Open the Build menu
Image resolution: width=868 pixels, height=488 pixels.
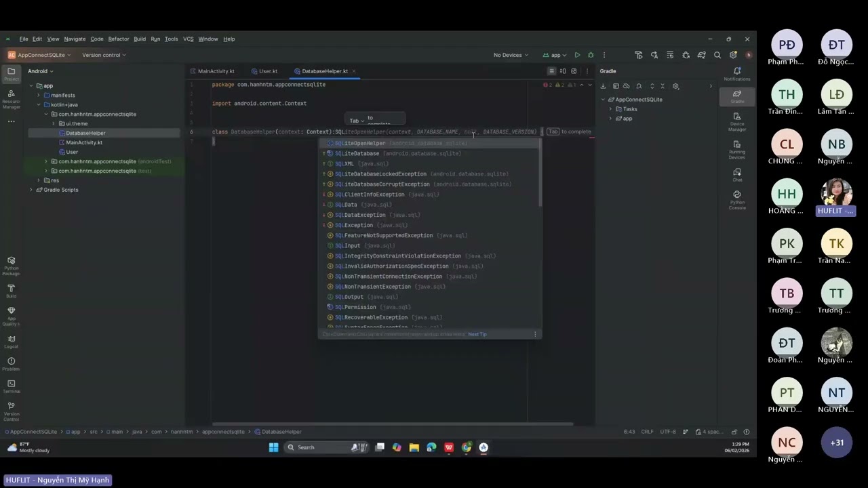140,39
